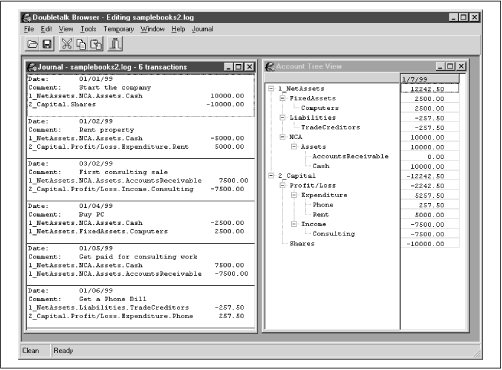
Task: Click the Journal window title icon
Action: tap(32, 67)
